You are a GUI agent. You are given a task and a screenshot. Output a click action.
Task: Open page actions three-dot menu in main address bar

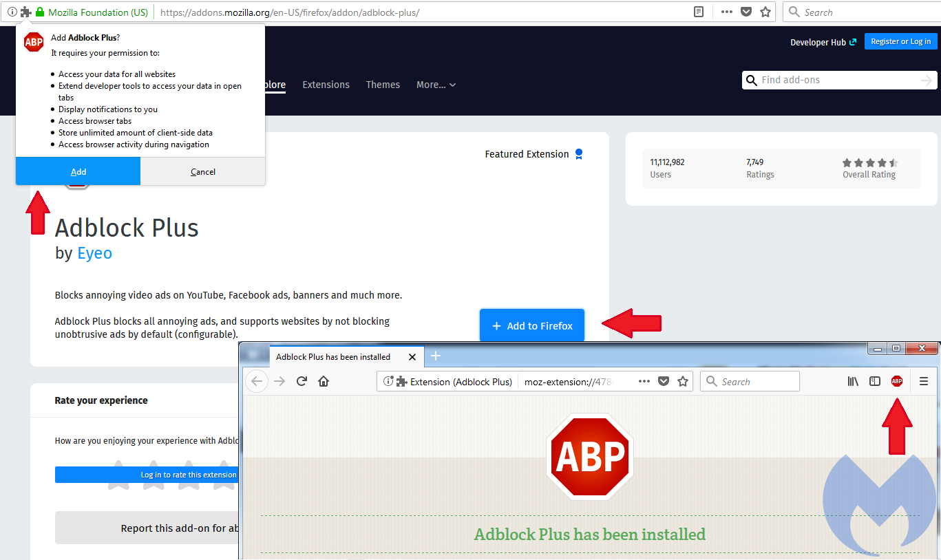(x=727, y=12)
